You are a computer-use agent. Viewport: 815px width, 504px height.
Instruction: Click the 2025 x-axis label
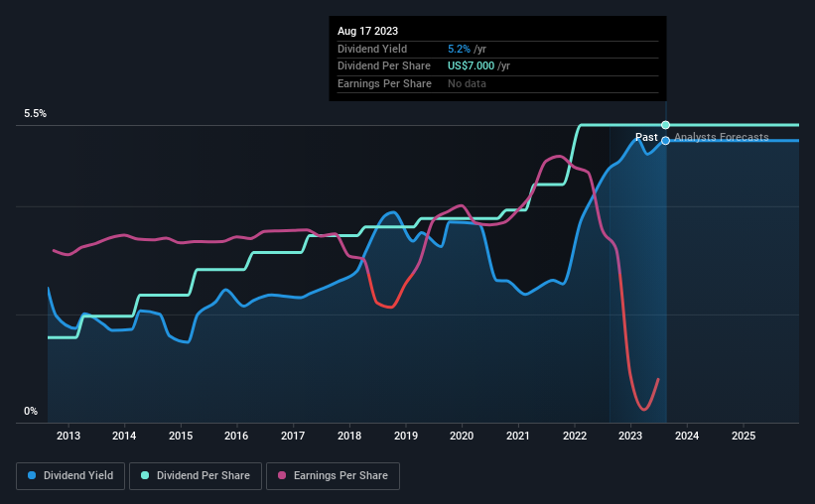click(x=744, y=436)
